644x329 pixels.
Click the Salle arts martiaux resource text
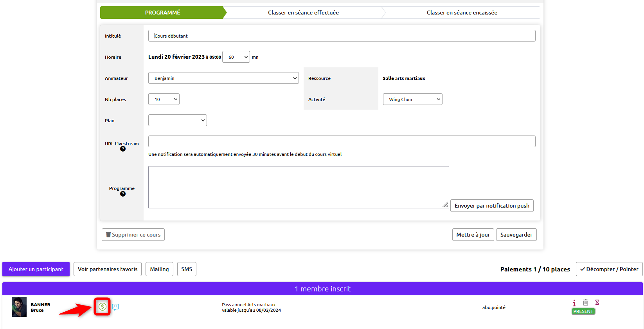404,78
